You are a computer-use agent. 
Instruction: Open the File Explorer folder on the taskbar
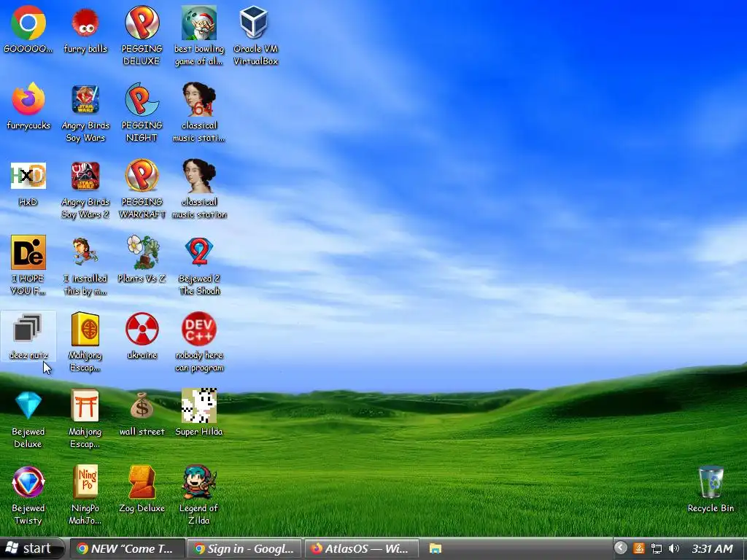435,549
